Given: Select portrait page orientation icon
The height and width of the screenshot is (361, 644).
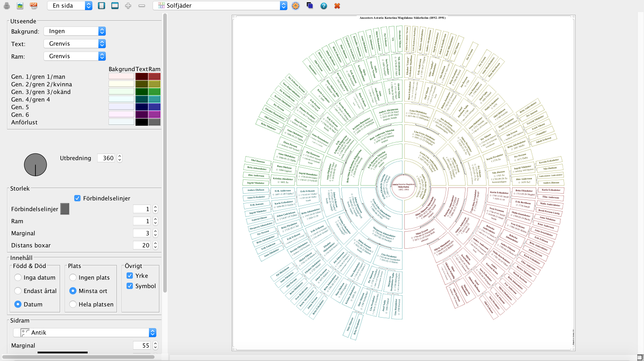Looking at the screenshot, I should click(x=101, y=6).
